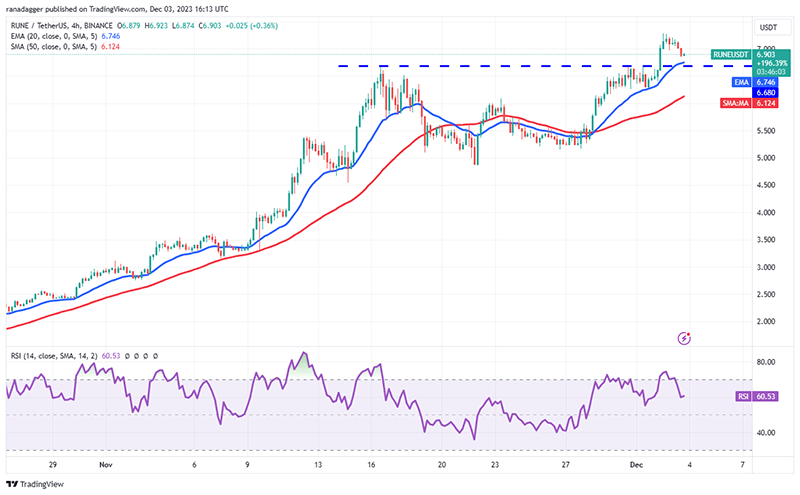This screenshot has height=495, width=800.
Task: Click the purple RSI value tag
Action: (743, 396)
